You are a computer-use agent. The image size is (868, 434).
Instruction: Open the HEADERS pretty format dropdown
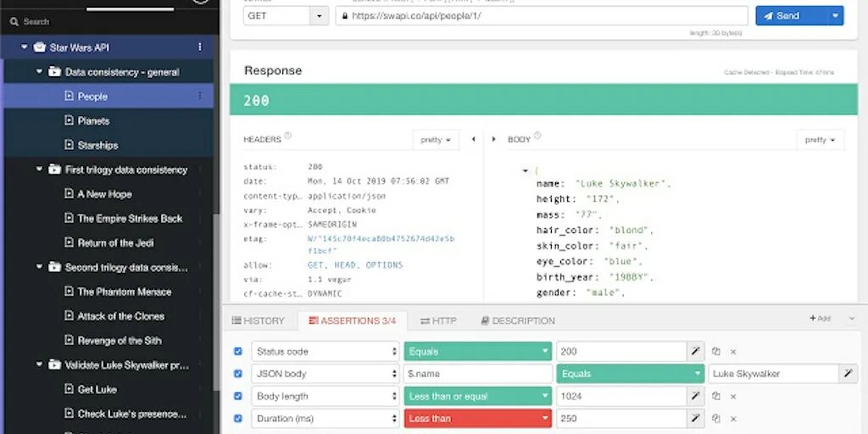[x=436, y=140]
